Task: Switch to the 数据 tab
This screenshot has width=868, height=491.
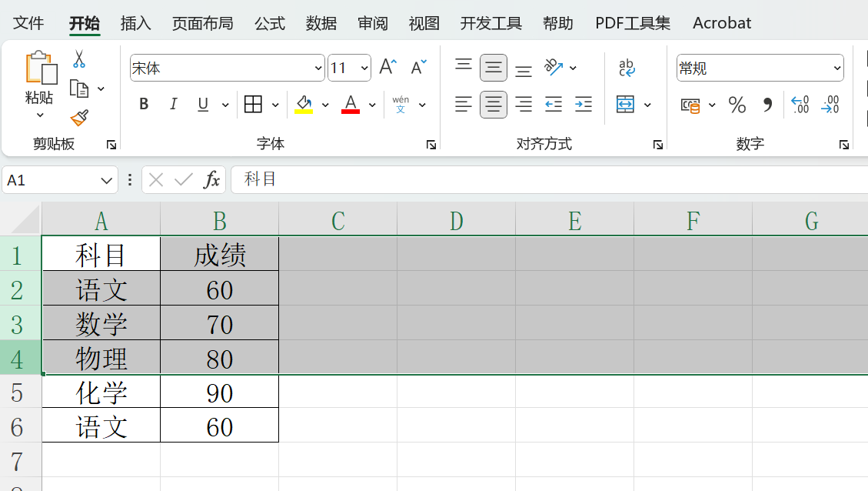Action: [x=321, y=23]
